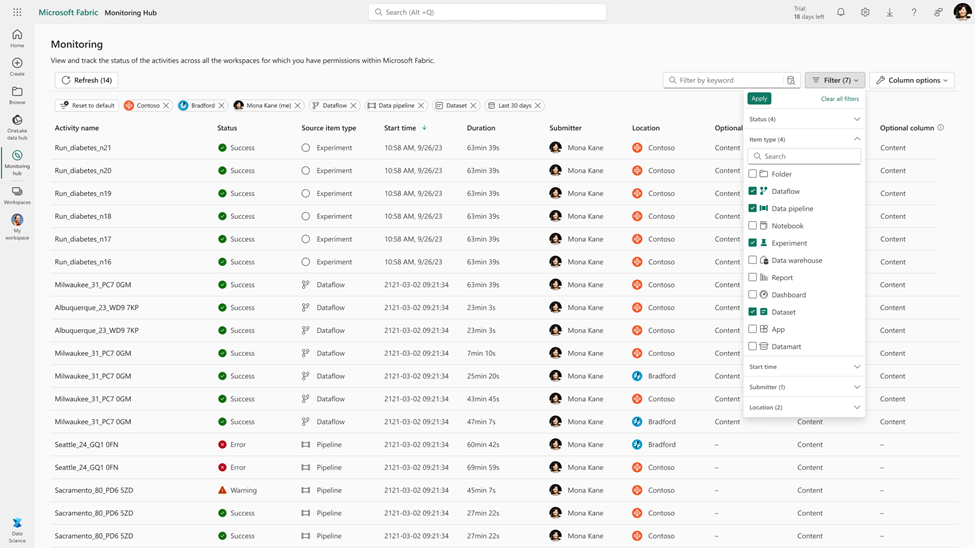Click Reset to default
The height and width of the screenshot is (548, 975).
[86, 106]
